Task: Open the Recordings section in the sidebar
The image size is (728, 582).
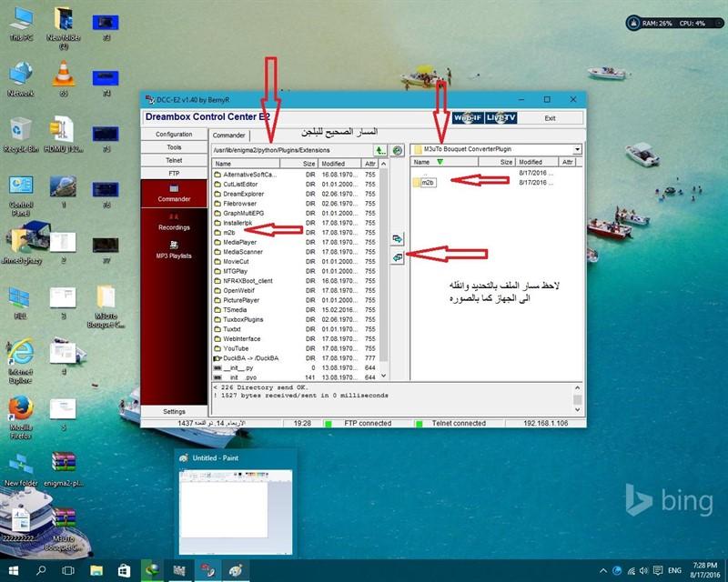Action: click(x=174, y=222)
